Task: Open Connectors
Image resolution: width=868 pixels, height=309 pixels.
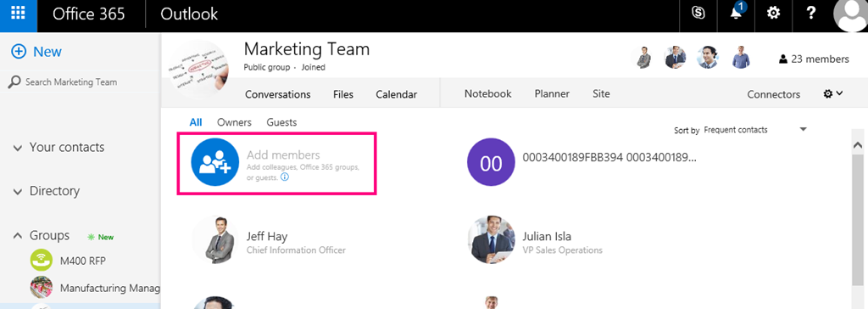Action: coord(773,94)
